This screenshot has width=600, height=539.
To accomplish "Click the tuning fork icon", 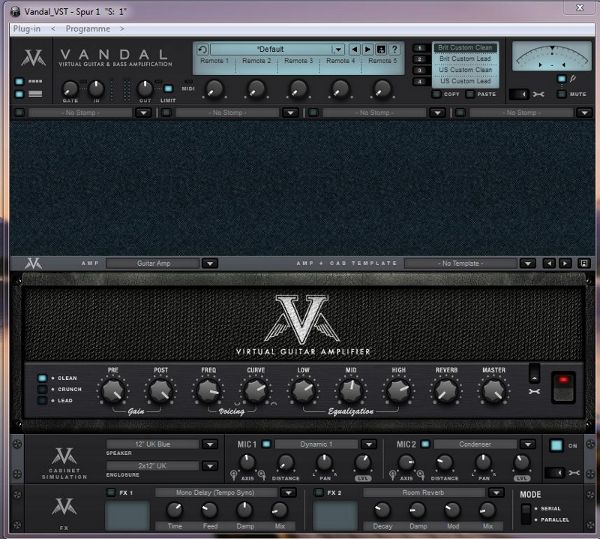I will [572, 79].
